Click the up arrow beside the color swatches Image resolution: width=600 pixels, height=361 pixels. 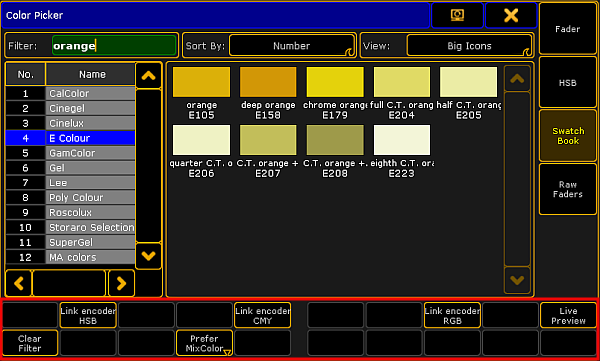point(517,78)
